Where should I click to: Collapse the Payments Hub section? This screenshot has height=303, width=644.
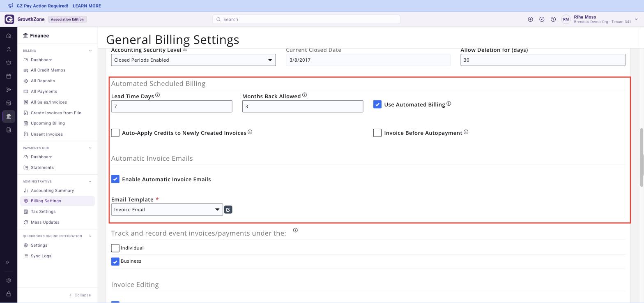[x=90, y=148]
